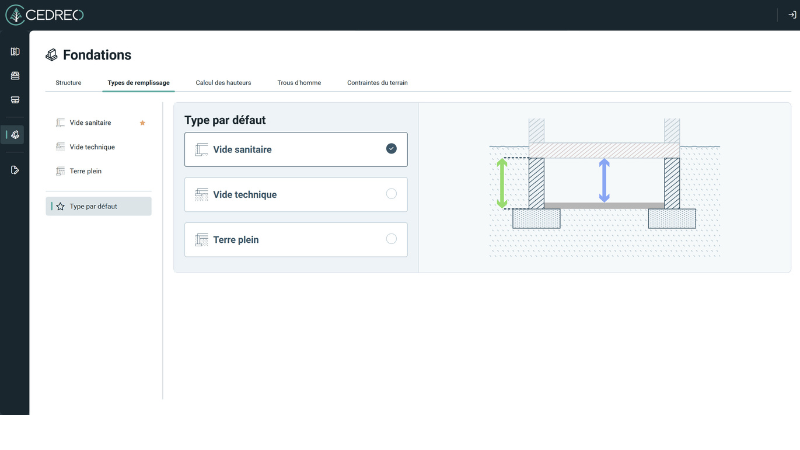Screen dimensions: 800x450
Task: Select the Vide sanitaire radio button
Action: (x=391, y=148)
